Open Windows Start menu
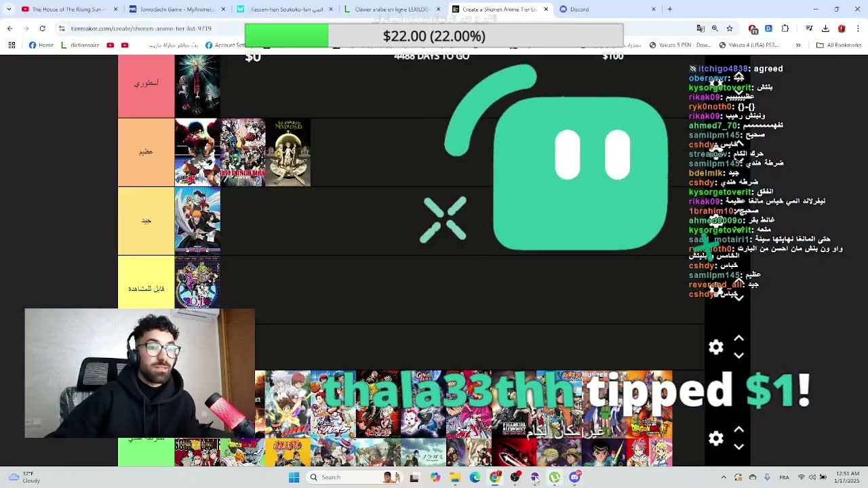The height and width of the screenshot is (488, 868). pos(294,477)
